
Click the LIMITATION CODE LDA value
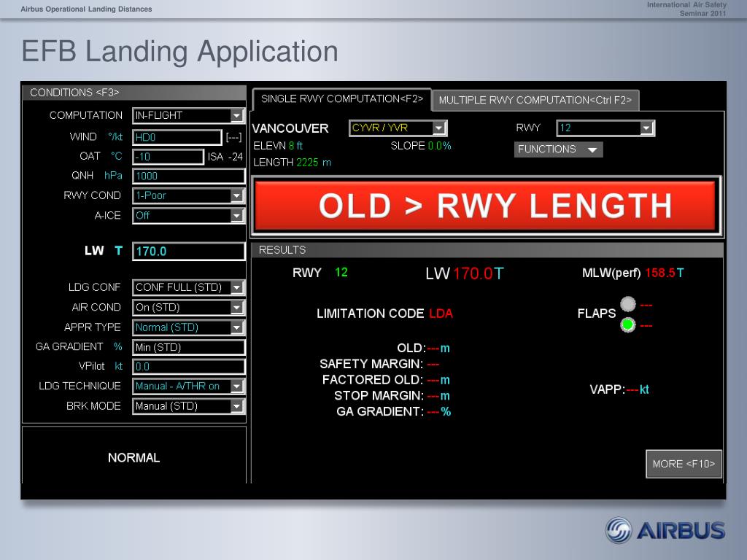click(x=441, y=314)
